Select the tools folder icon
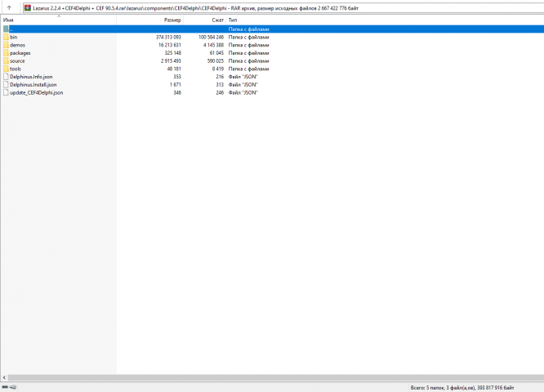The height and width of the screenshot is (392, 544). (x=6, y=69)
